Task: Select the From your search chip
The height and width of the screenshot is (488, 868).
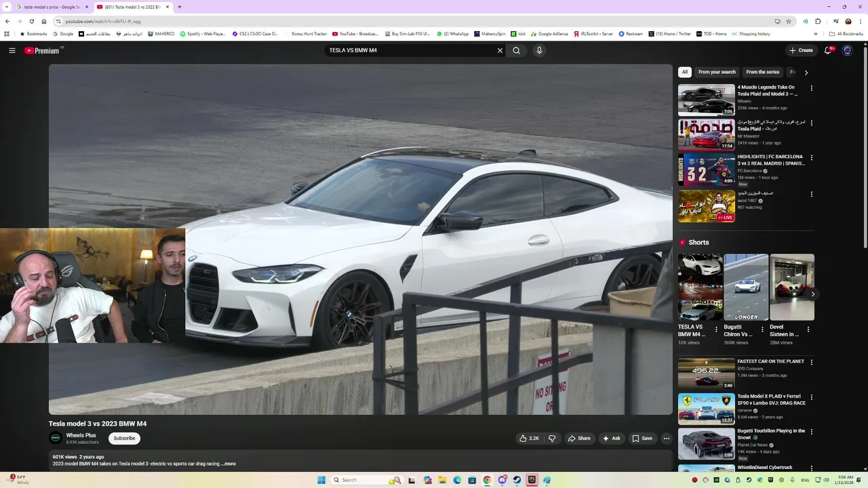Action: [x=717, y=72]
